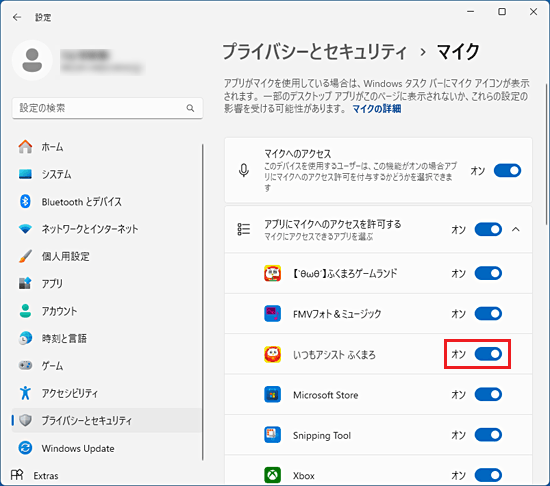Open the マイクの詳細 link

click(376, 109)
